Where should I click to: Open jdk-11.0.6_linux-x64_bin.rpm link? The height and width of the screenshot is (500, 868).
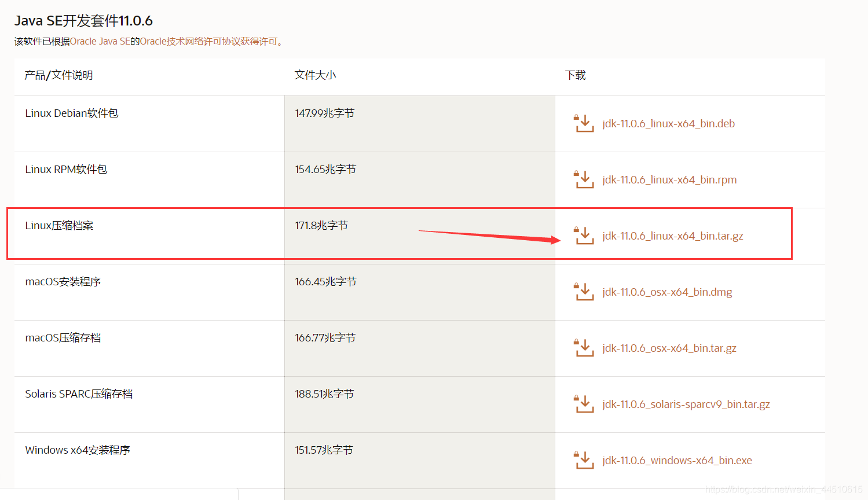tap(669, 180)
